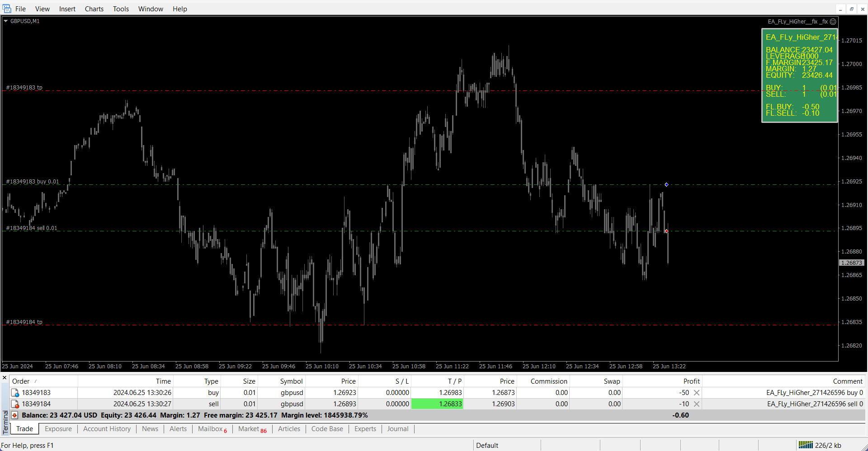Image resolution: width=868 pixels, height=451 pixels.
Task: Click the blue buy entry marker on chart
Action: click(666, 184)
